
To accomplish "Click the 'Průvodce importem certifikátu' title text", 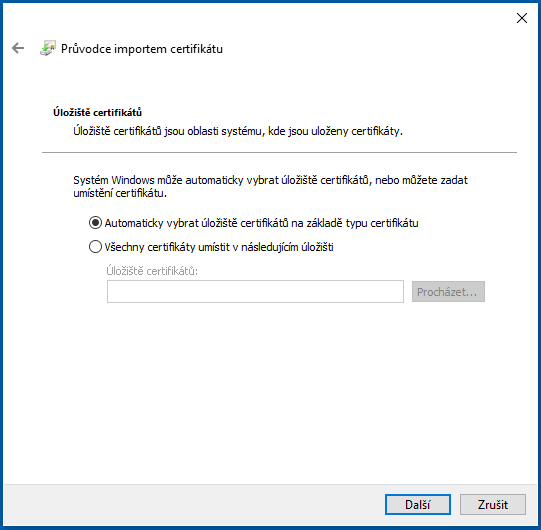I will (x=142, y=49).
